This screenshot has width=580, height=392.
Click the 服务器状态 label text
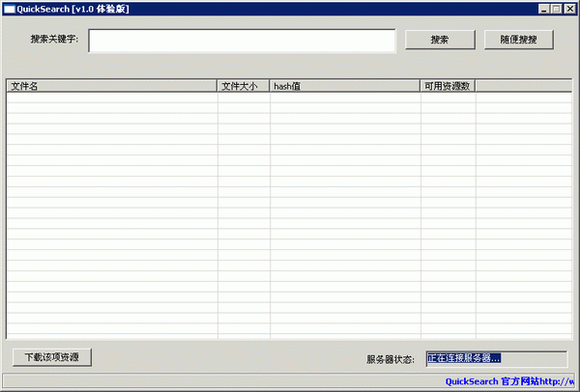pyautogui.click(x=391, y=359)
